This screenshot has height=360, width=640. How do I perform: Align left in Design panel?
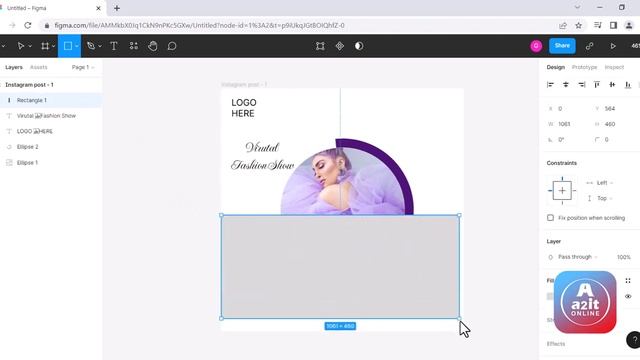550,84
